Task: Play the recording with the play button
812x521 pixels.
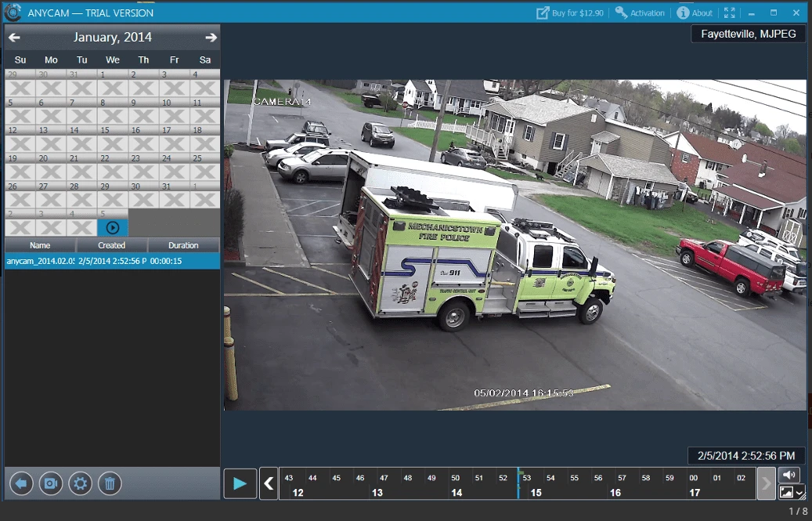Action: click(240, 483)
